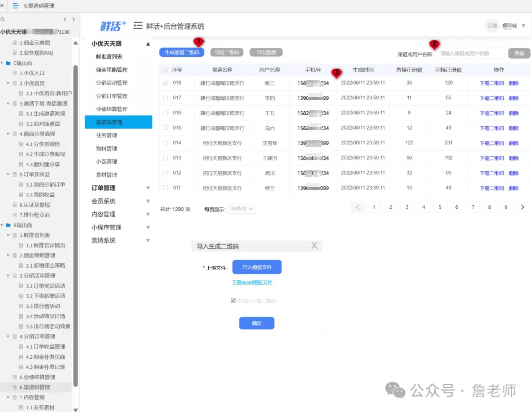Open the 50条/页 per-page dropdown
Screen dimensions: 532x412
[241, 209]
